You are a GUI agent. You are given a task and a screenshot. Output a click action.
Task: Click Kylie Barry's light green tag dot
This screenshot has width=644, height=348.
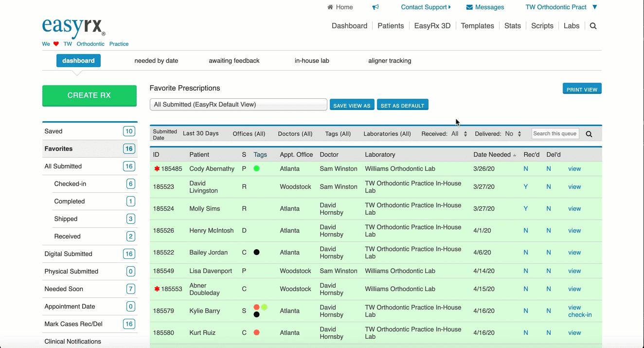(x=264, y=307)
